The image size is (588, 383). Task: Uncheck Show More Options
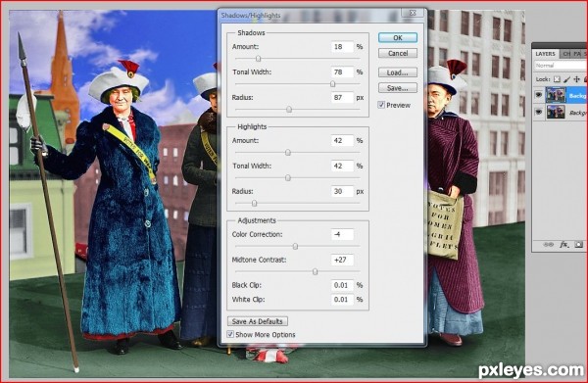point(230,334)
